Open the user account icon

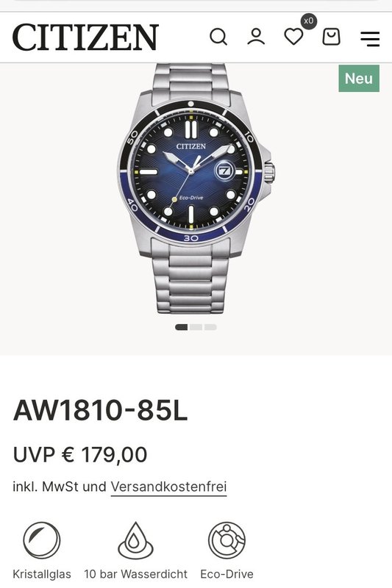click(x=256, y=37)
